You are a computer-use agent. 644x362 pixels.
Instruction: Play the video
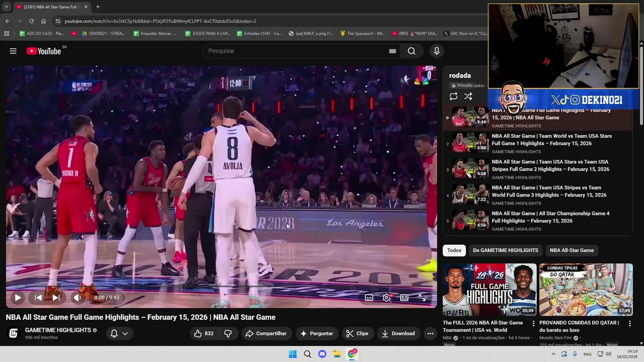(x=18, y=298)
